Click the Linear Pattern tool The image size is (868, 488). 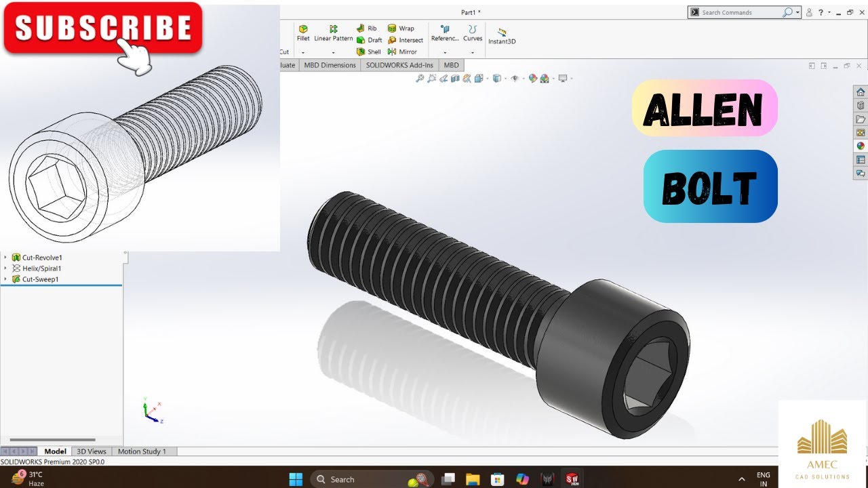pyautogui.click(x=333, y=33)
